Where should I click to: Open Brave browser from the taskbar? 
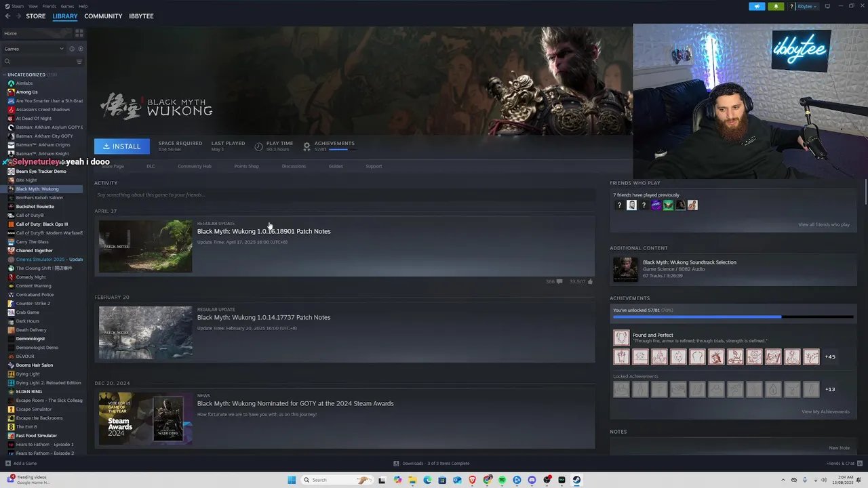(472, 480)
